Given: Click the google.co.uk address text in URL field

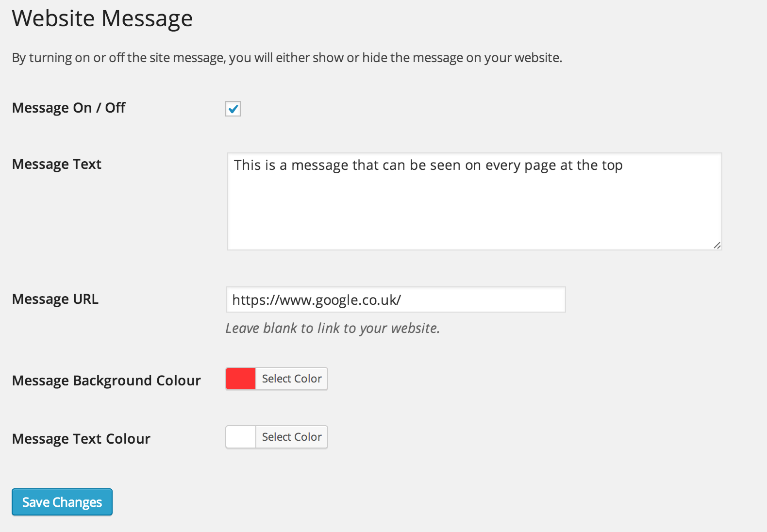Looking at the screenshot, I should 317,300.
